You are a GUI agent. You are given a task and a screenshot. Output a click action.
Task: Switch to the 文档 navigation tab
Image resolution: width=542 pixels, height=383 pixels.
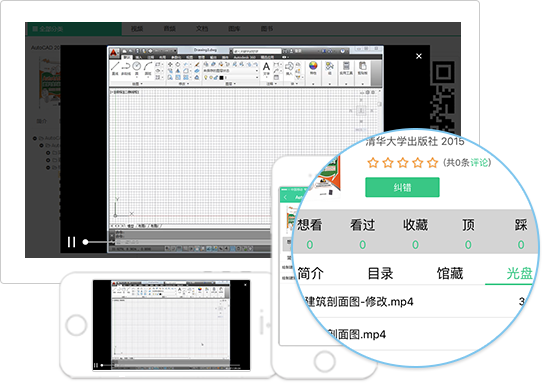point(202,29)
